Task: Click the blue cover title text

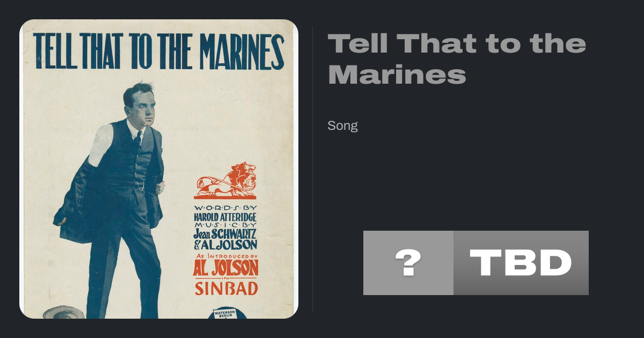Action: [158, 51]
